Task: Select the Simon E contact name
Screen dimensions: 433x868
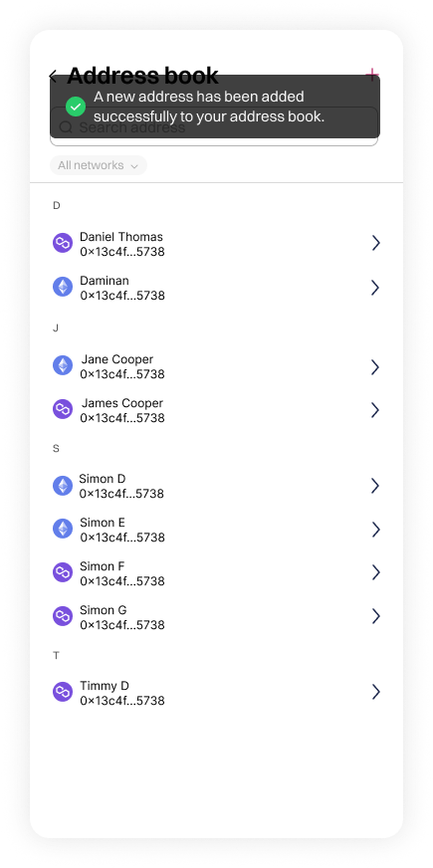Action: click(103, 523)
